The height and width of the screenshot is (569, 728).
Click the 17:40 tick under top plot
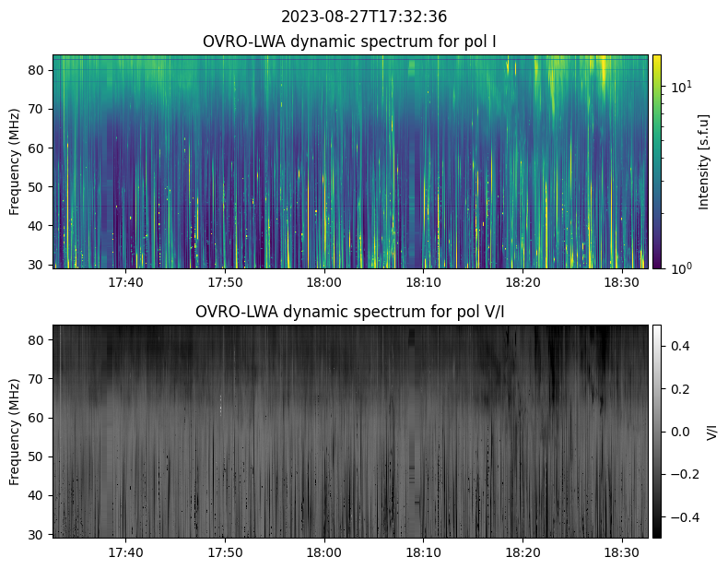click(x=125, y=282)
